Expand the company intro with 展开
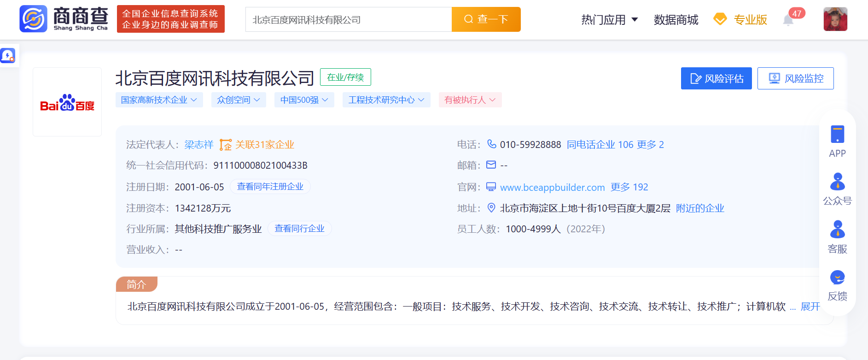The height and width of the screenshot is (360, 868). (810, 307)
